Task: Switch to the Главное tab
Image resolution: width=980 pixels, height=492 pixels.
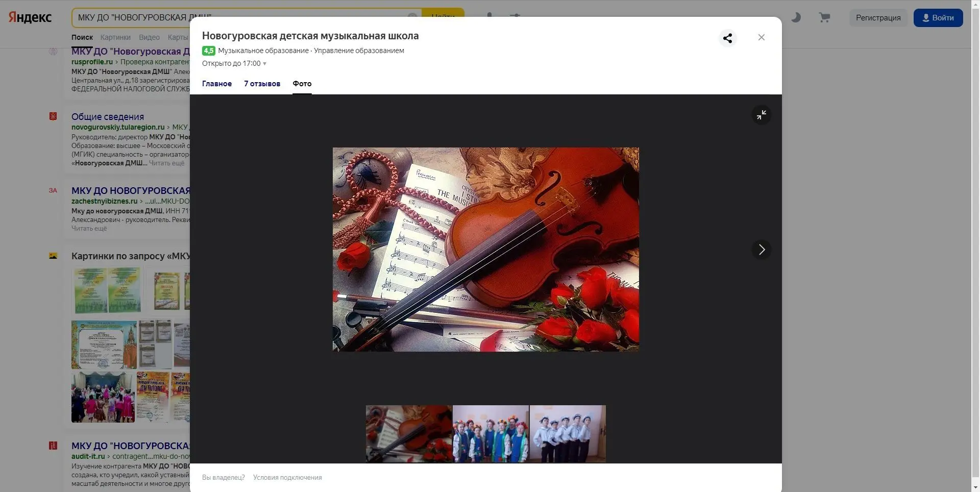Action: [x=217, y=84]
